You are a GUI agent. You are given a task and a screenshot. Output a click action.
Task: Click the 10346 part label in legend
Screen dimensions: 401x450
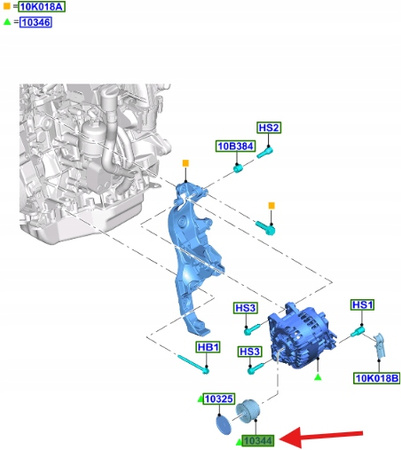point(36,22)
